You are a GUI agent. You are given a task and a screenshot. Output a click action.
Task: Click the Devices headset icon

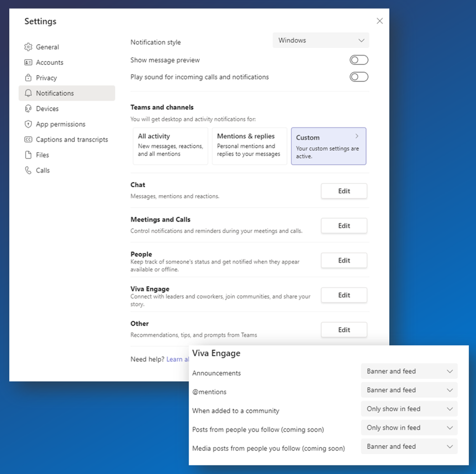point(28,109)
